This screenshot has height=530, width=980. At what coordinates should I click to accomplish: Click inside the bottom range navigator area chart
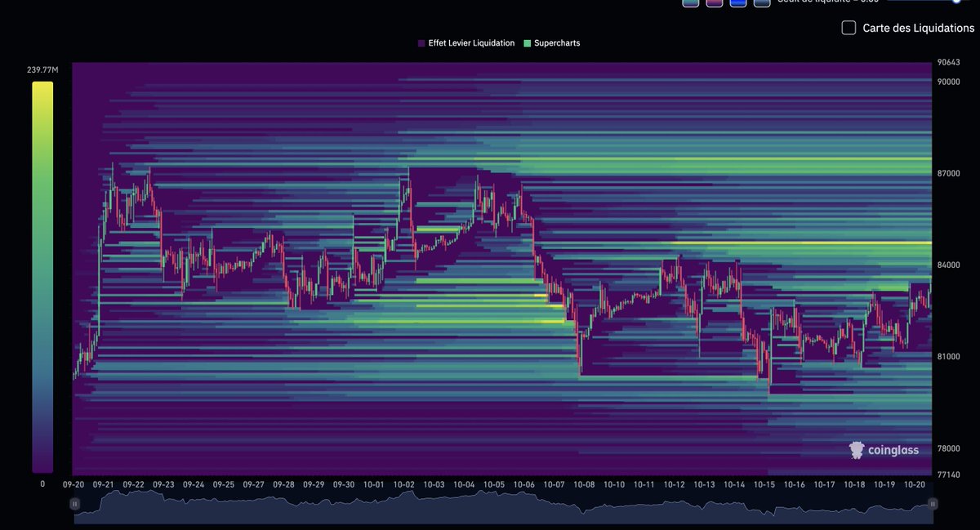click(505, 507)
